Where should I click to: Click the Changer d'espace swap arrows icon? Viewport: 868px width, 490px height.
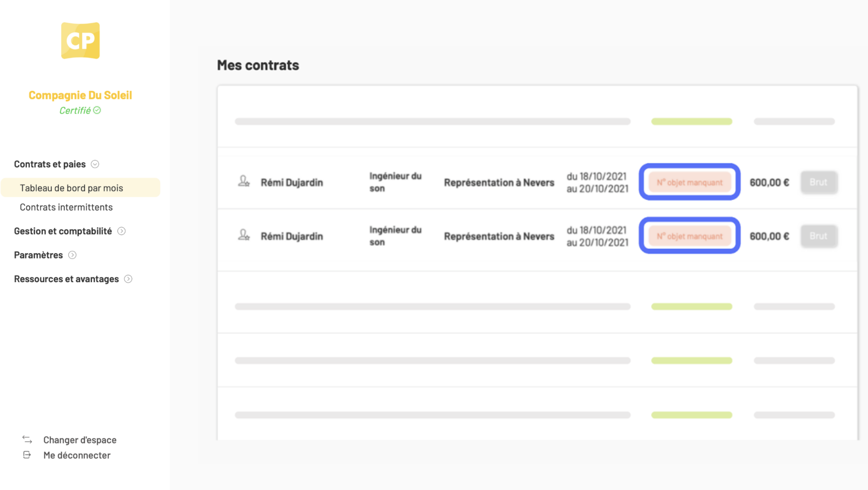click(x=27, y=439)
